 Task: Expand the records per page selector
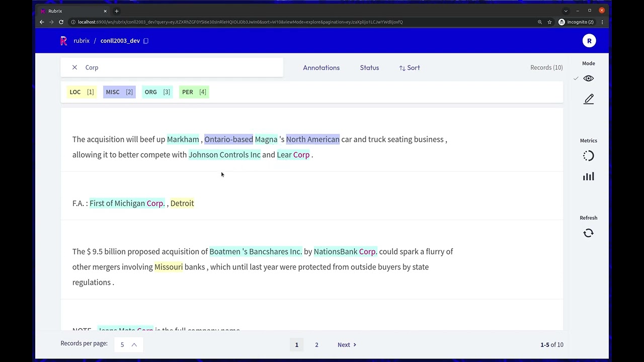pos(128,344)
